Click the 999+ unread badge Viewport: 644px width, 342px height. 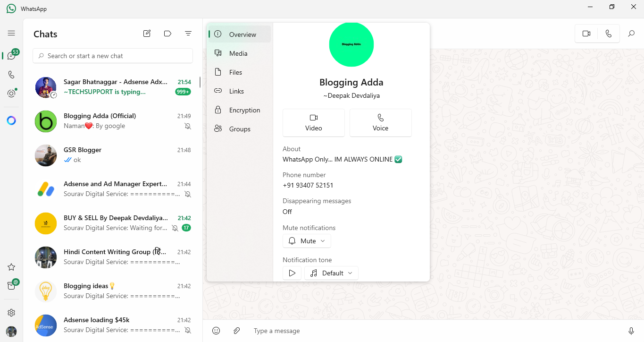pos(183,92)
